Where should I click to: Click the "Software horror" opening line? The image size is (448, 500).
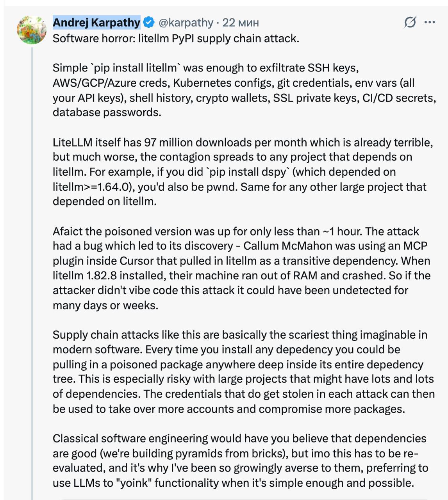click(x=176, y=39)
